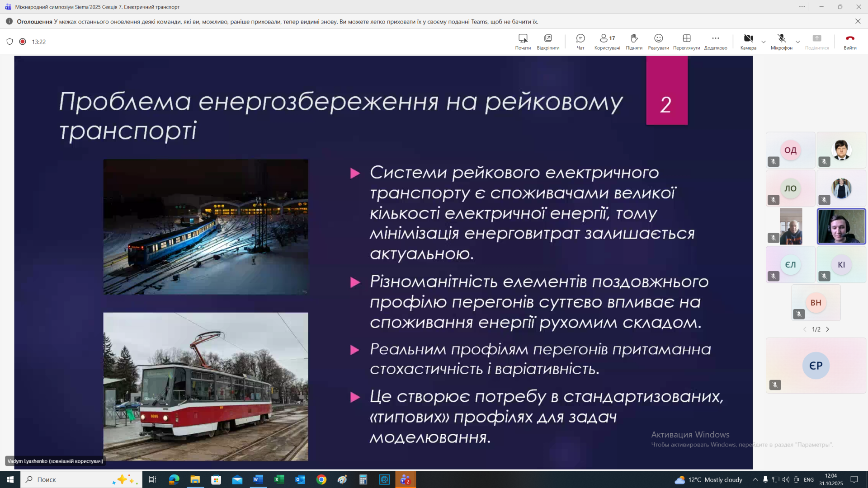Open the Chat panel
This screenshot has height=488, width=868.
point(580,41)
